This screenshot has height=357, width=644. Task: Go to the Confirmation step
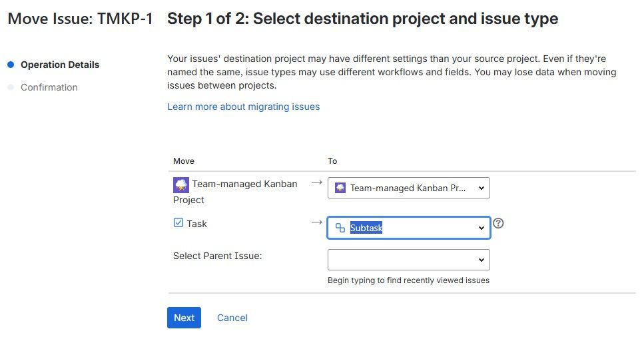pos(49,87)
